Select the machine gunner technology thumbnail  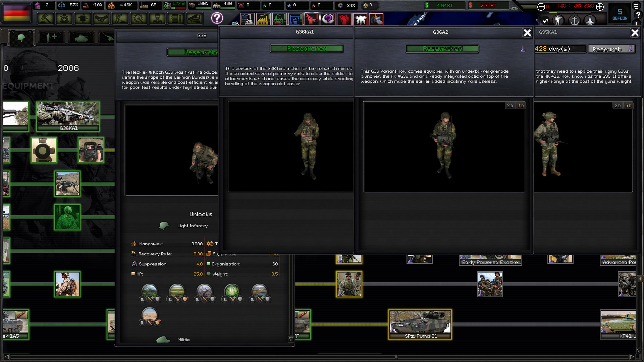click(67, 184)
